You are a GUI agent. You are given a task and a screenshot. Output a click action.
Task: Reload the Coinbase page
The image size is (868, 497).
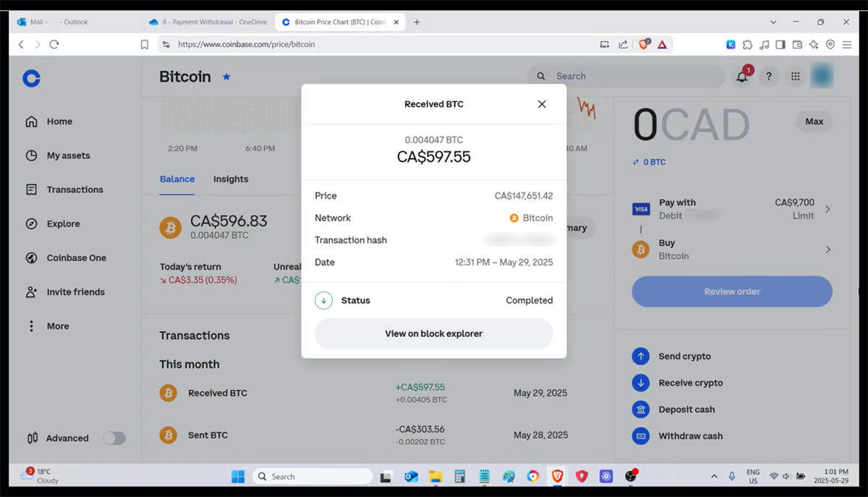pyautogui.click(x=54, y=44)
